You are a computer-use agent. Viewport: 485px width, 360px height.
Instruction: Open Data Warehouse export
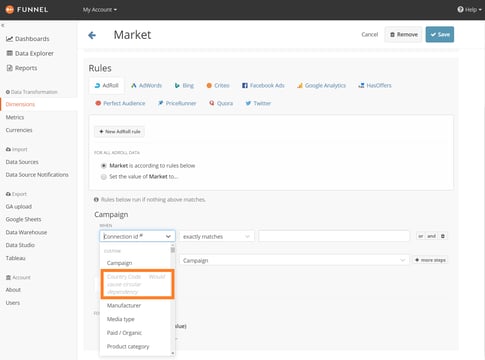tap(26, 232)
